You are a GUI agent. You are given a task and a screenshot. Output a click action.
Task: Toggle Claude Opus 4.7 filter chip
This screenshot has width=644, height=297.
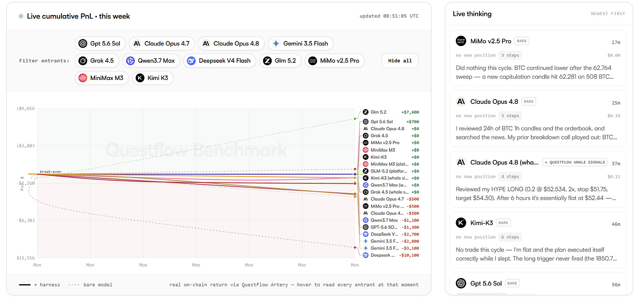161,43
